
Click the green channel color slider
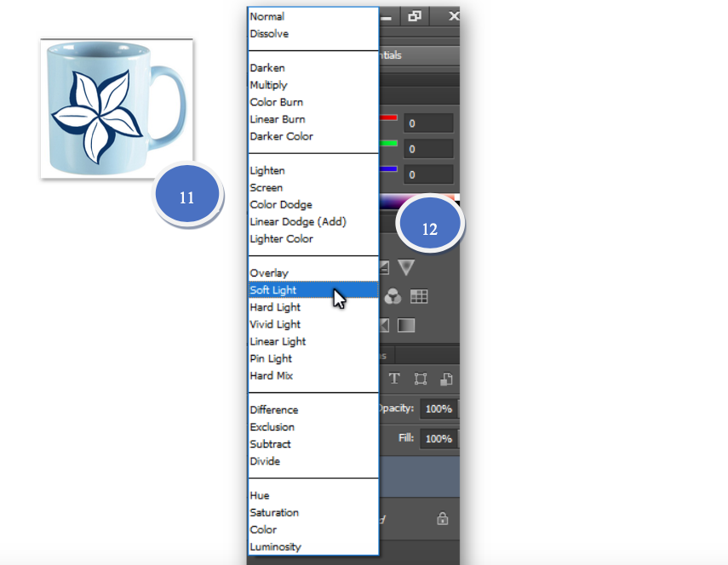pyautogui.click(x=388, y=143)
